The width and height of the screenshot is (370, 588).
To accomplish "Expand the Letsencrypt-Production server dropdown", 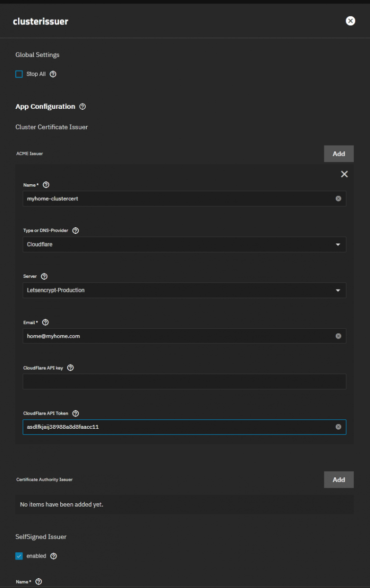I will [x=184, y=290].
